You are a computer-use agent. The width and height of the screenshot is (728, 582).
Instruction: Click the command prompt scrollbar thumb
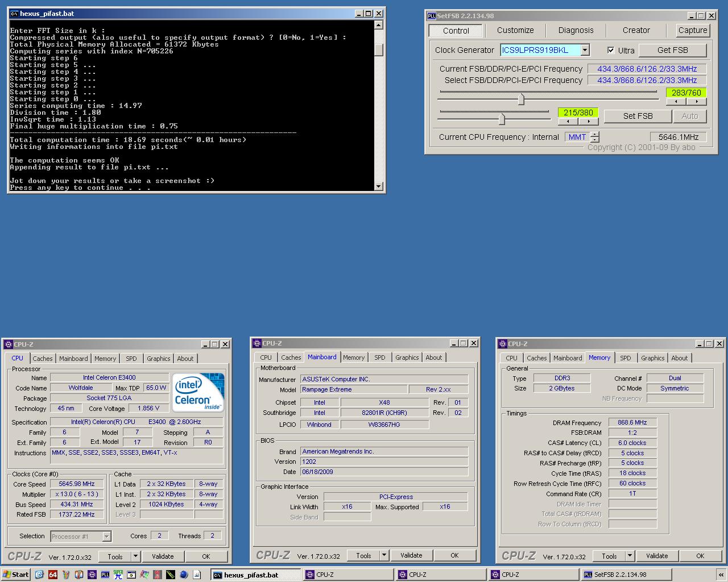[x=379, y=50]
